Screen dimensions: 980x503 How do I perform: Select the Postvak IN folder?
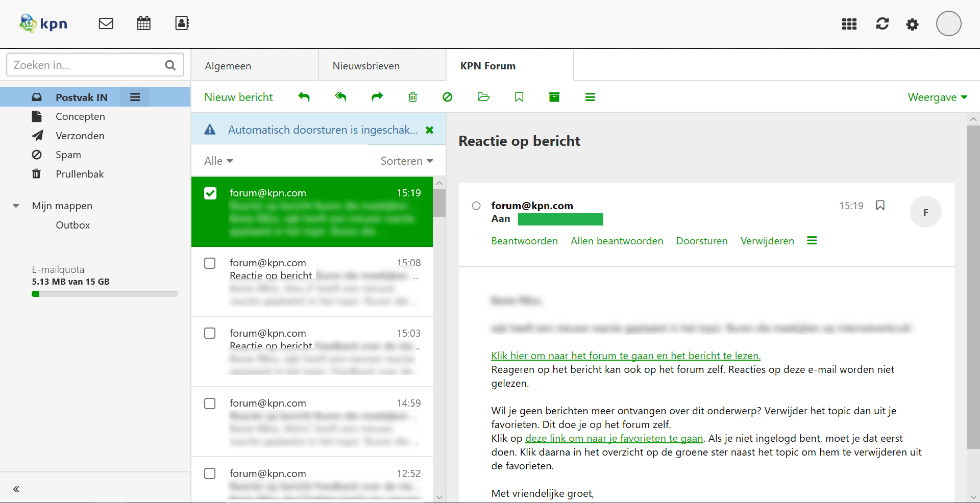(x=82, y=97)
